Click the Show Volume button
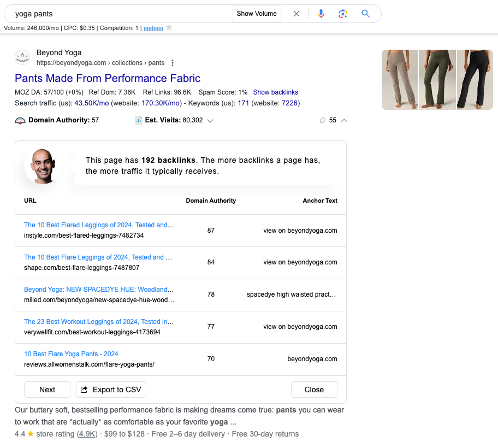This screenshot has height=448, width=498. tap(257, 14)
